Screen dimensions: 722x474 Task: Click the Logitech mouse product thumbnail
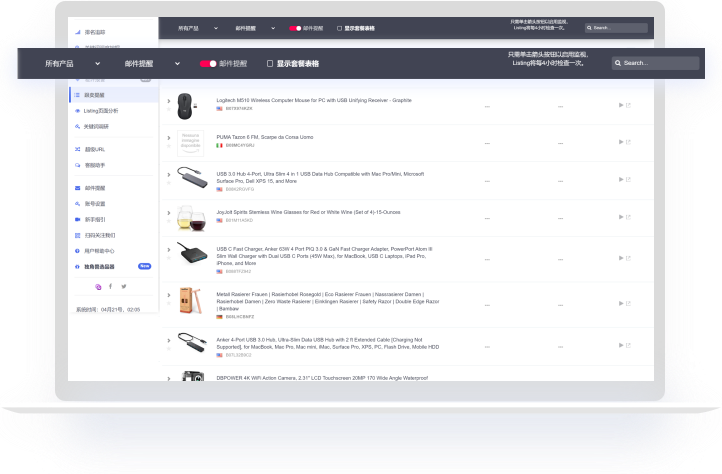(x=186, y=106)
